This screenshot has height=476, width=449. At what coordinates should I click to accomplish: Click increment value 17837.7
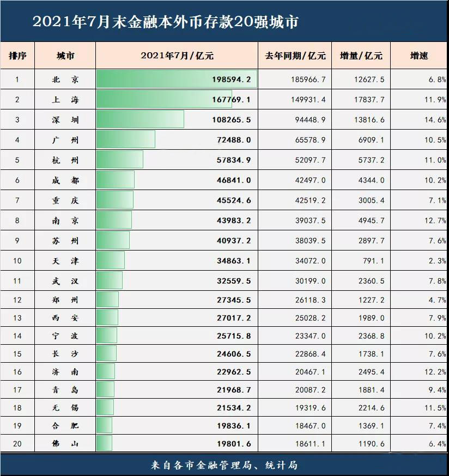pos(369,100)
